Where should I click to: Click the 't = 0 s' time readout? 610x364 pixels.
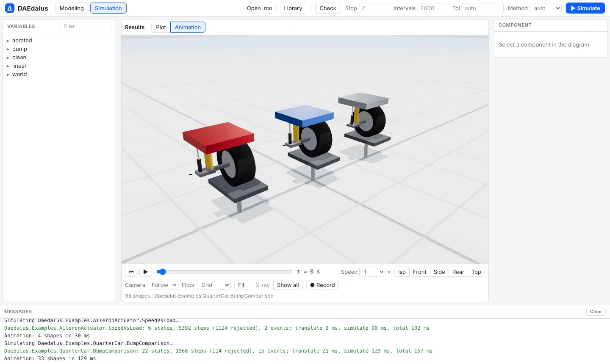pos(308,272)
